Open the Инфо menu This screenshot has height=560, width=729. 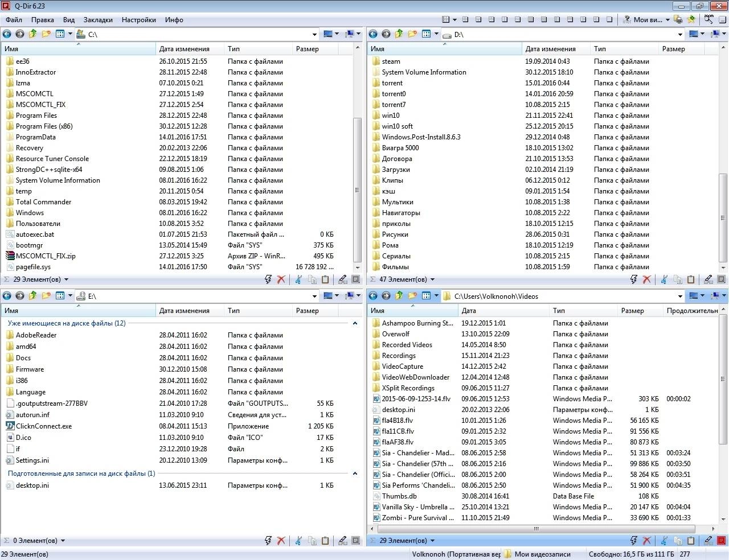click(x=174, y=19)
